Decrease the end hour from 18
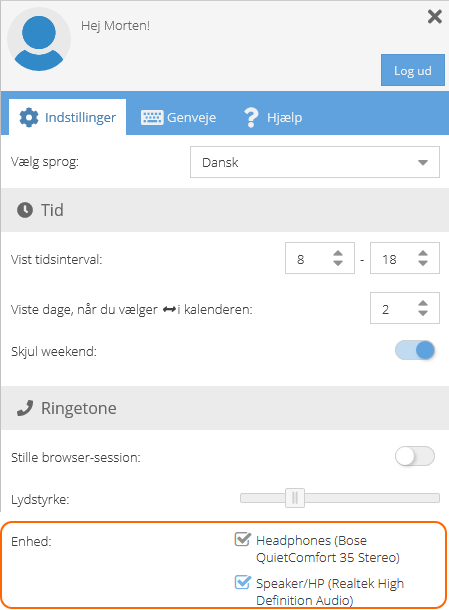The width and height of the screenshot is (449, 610). [x=423, y=263]
